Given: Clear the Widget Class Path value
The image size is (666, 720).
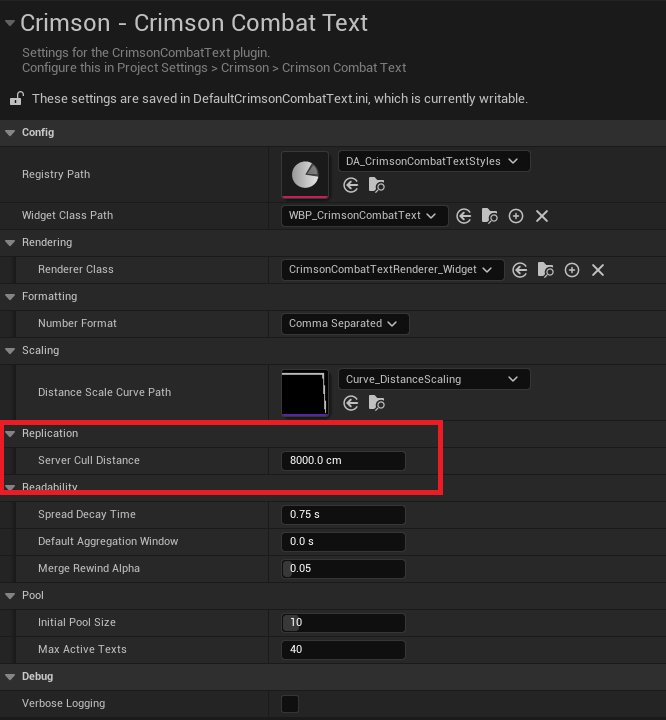Looking at the screenshot, I should point(542,216).
